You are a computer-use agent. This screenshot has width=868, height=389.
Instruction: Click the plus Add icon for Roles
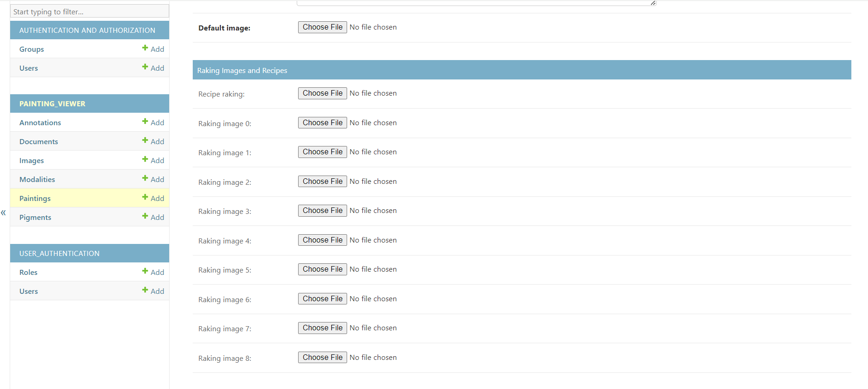[145, 271]
